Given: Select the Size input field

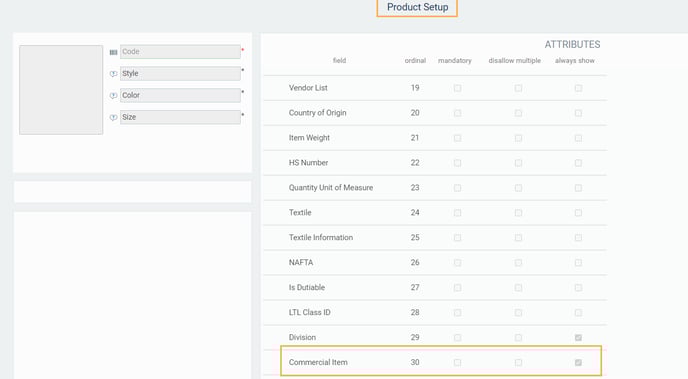Looking at the screenshot, I should 180,117.
